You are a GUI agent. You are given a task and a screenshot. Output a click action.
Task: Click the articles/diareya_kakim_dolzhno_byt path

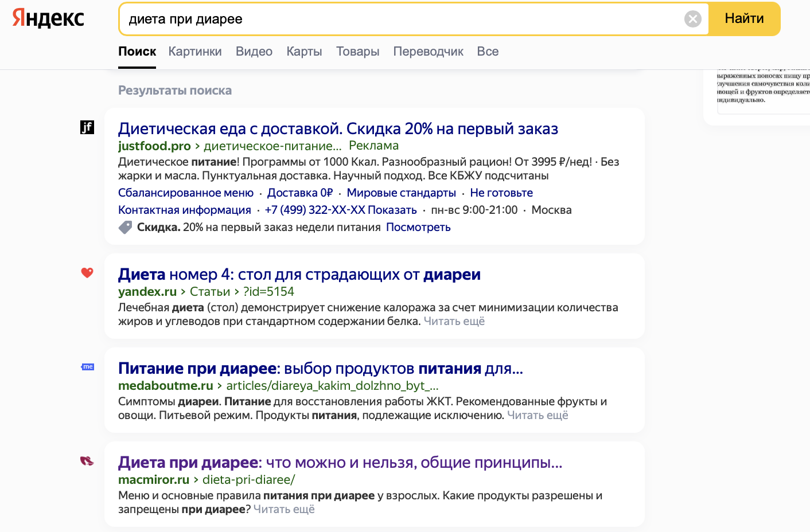pos(333,386)
